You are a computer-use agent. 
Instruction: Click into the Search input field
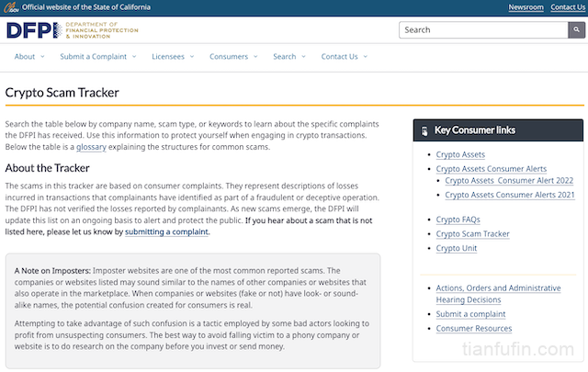coord(484,30)
